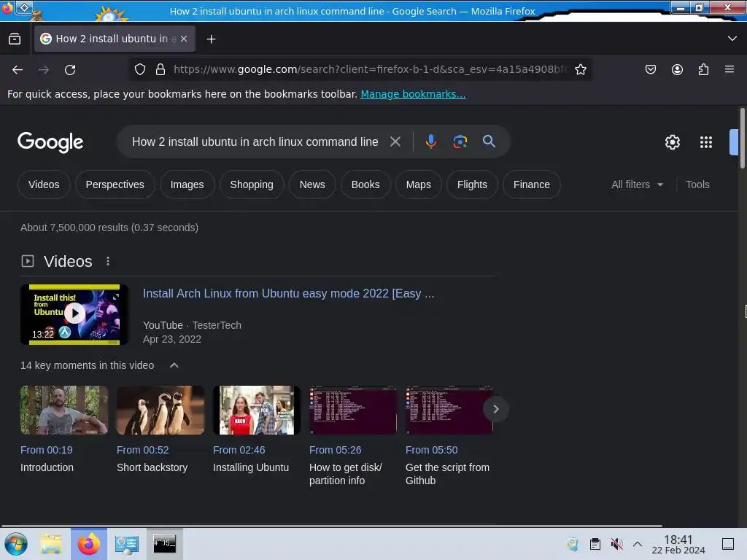The image size is (747, 560).
Task: Open Firefox View tab list icon
Action: (x=15, y=39)
